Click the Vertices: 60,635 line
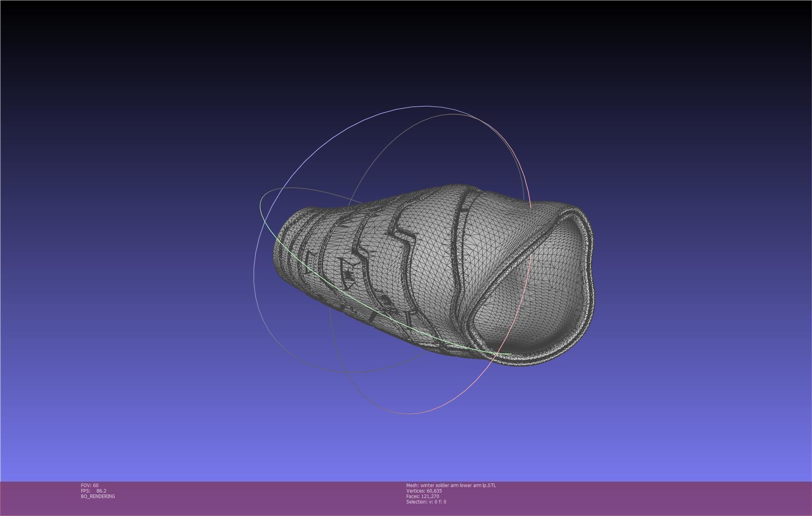812x516 pixels. (424, 491)
